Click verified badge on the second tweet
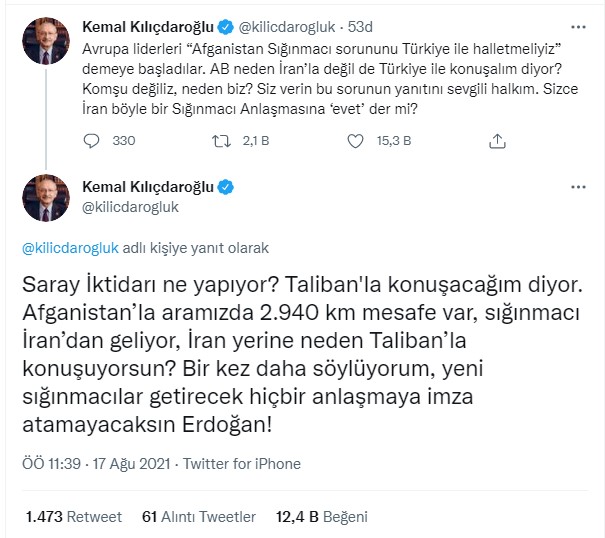Viewport: 605px width, 538px height. [227, 187]
